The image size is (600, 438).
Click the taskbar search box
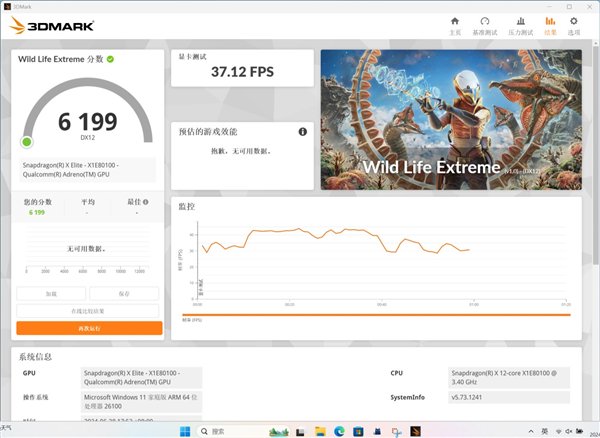coord(241,431)
